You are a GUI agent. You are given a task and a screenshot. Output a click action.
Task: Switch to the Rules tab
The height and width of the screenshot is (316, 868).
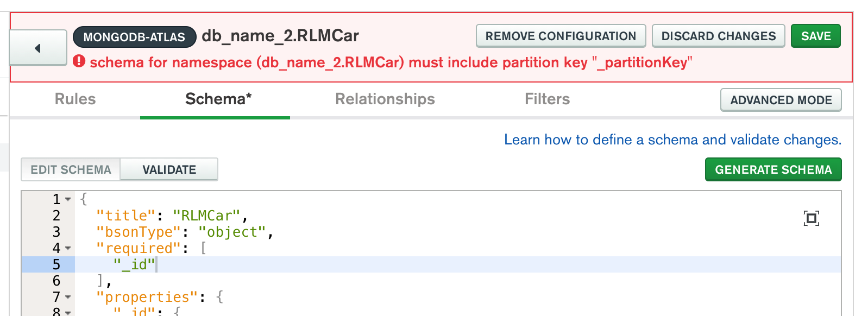click(x=74, y=99)
